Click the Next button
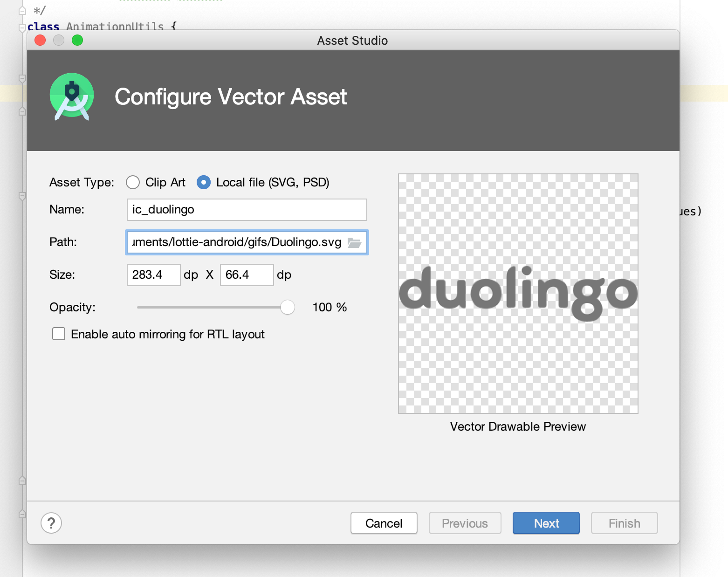728x577 pixels. click(546, 523)
